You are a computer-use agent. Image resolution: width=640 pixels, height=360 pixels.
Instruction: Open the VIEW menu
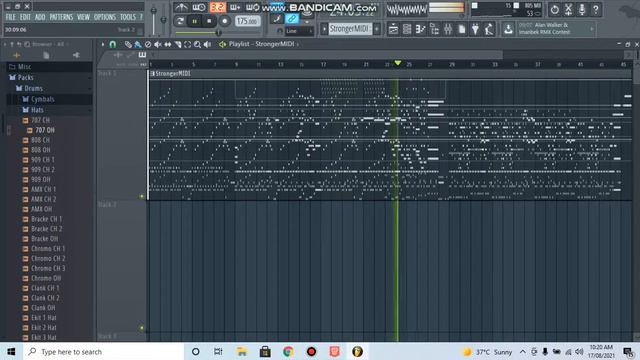tap(83, 17)
